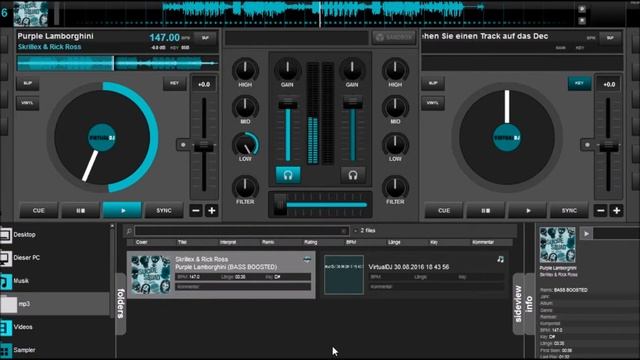The height and width of the screenshot is (360, 640).
Task: Click the sideview preview play button
Action: [x=586, y=234]
